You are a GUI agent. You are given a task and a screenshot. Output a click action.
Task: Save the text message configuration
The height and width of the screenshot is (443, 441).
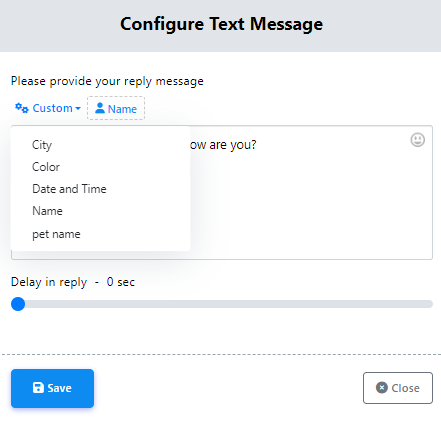[x=52, y=388]
